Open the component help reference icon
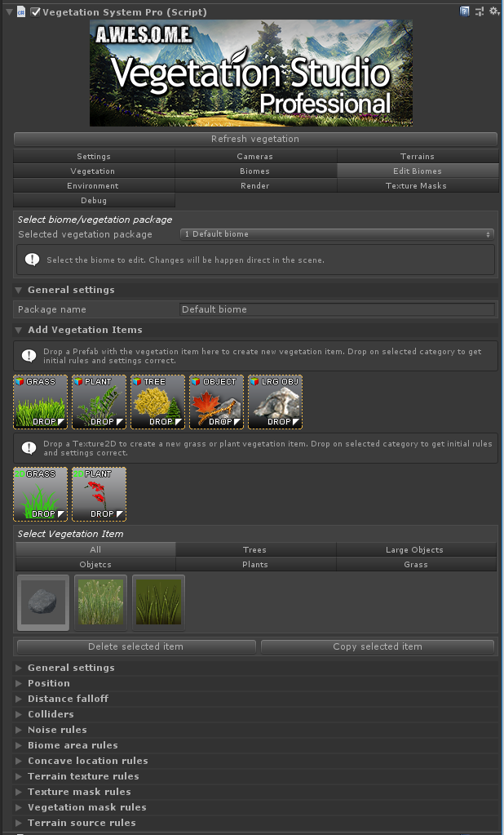This screenshot has width=504, height=835. (465, 11)
